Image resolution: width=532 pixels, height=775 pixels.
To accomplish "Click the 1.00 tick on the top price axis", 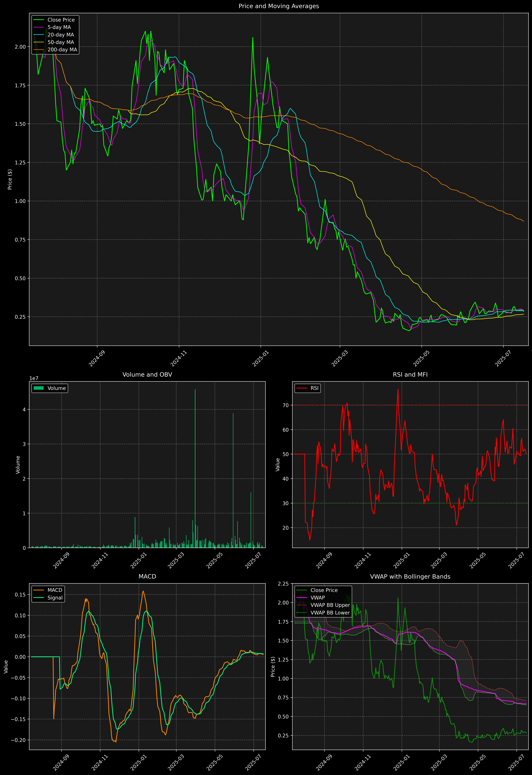I will tap(20, 201).
